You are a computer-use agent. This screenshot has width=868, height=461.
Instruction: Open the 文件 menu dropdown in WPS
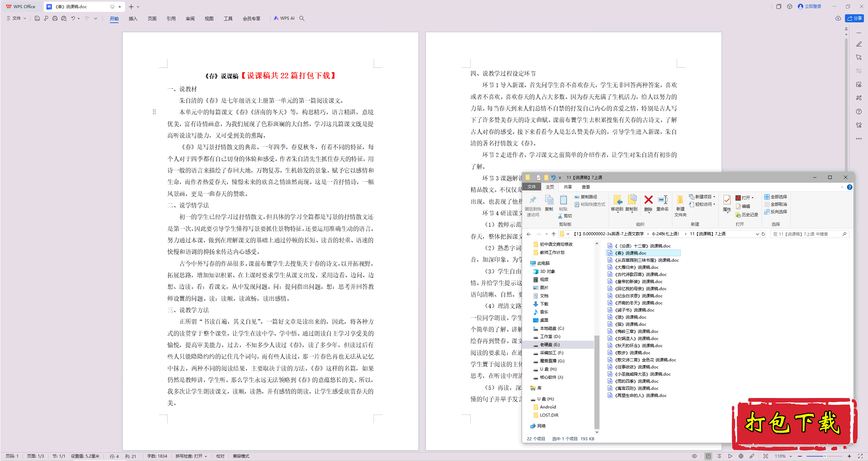[16, 18]
